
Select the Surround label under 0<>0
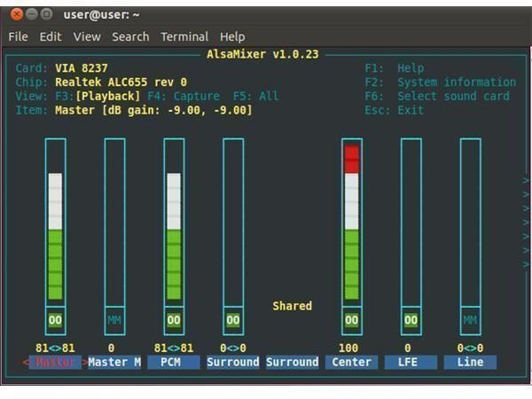(233, 363)
